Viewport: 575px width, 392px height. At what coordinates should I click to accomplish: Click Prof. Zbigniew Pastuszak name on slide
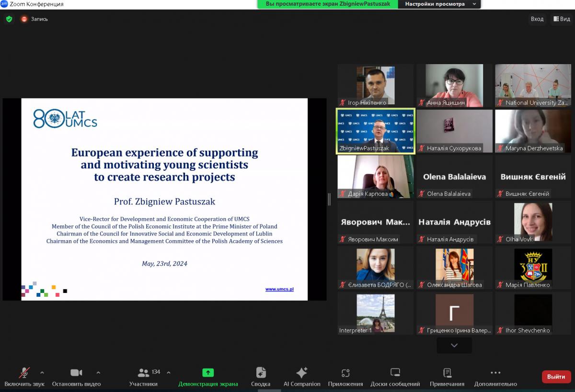pyautogui.click(x=164, y=202)
